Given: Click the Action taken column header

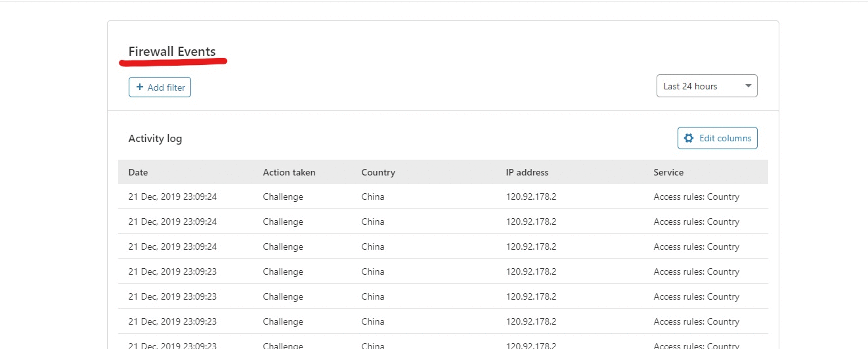Looking at the screenshot, I should tap(289, 172).
